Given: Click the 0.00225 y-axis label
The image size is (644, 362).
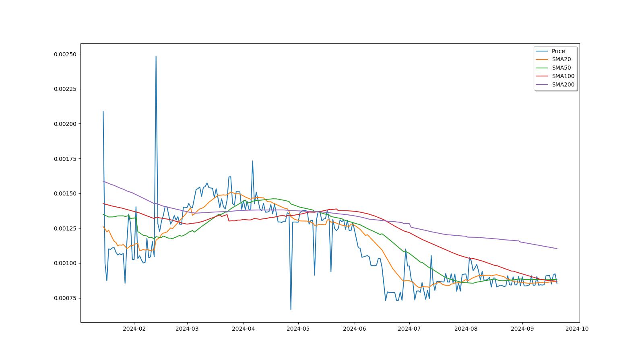Looking at the screenshot, I should click(65, 89).
